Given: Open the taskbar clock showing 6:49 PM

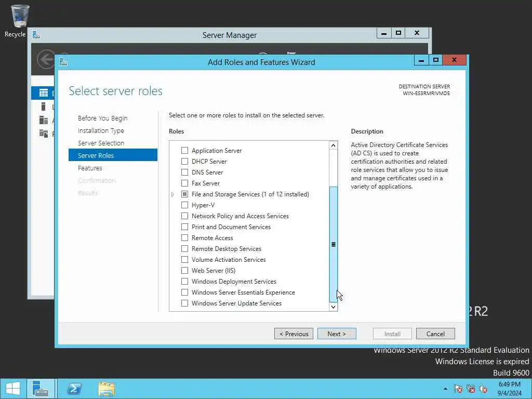Looking at the screenshot, I should tap(509, 389).
